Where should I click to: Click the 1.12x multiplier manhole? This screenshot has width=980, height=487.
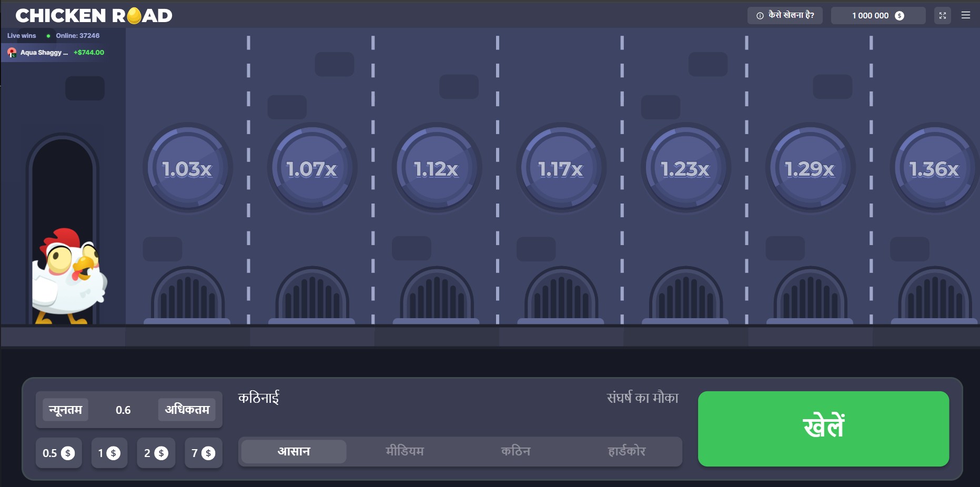point(437,168)
